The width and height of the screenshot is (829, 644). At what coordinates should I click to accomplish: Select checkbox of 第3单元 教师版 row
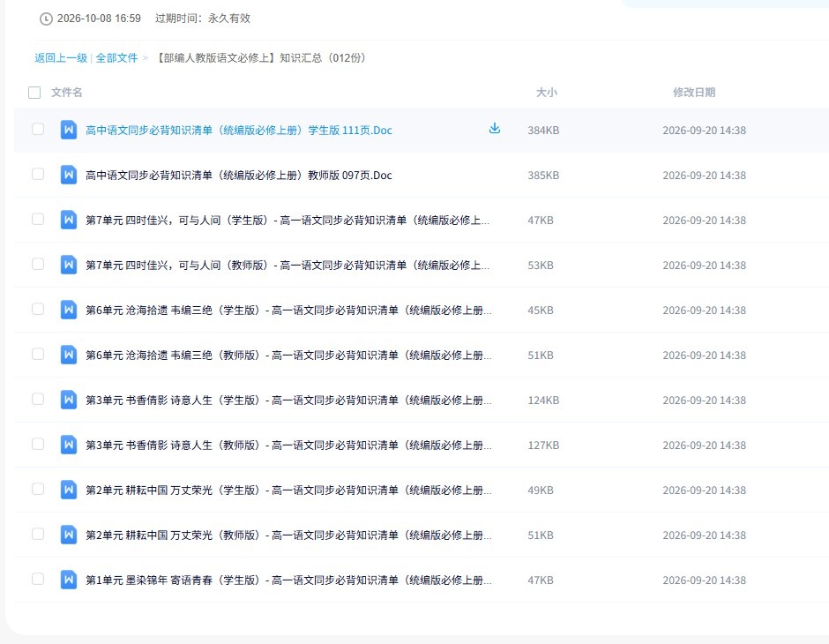38,444
